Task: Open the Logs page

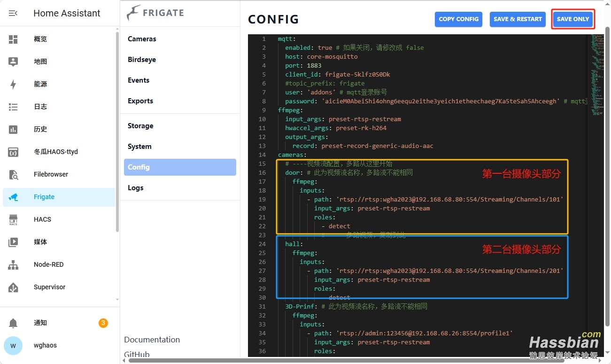Action: pos(135,188)
